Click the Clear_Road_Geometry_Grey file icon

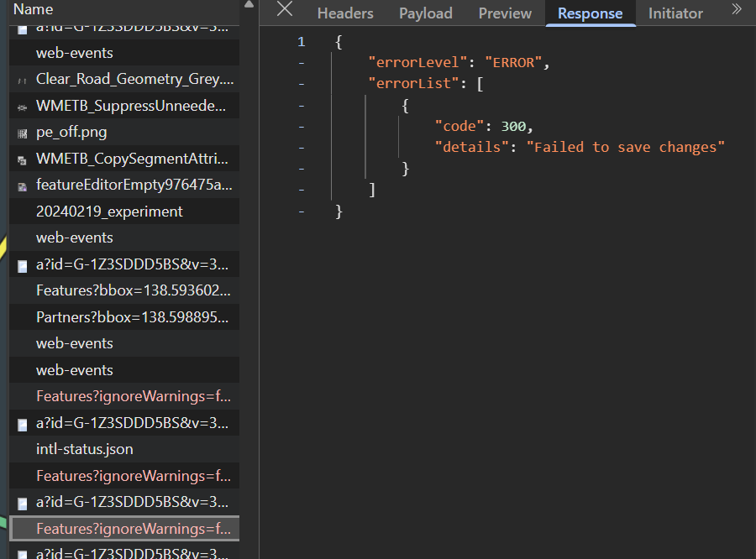coord(23,81)
